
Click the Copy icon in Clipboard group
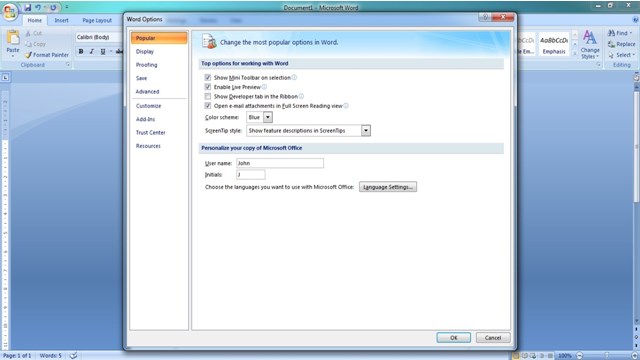pyautogui.click(x=28, y=44)
